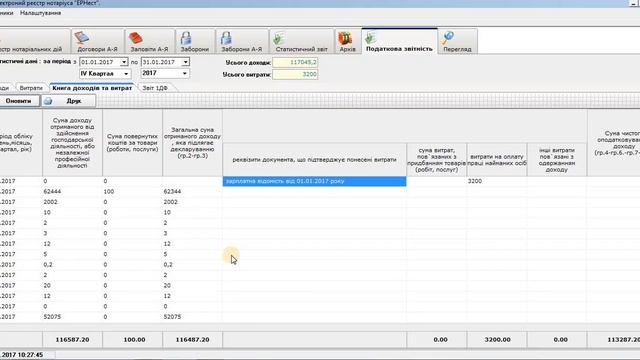This screenshot has width=640, height=360.
Task: Click the Усього доходи field 117045,2
Action: click(295, 62)
